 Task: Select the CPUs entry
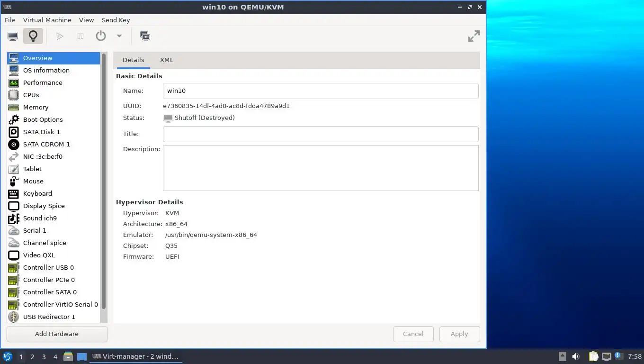point(54,95)
